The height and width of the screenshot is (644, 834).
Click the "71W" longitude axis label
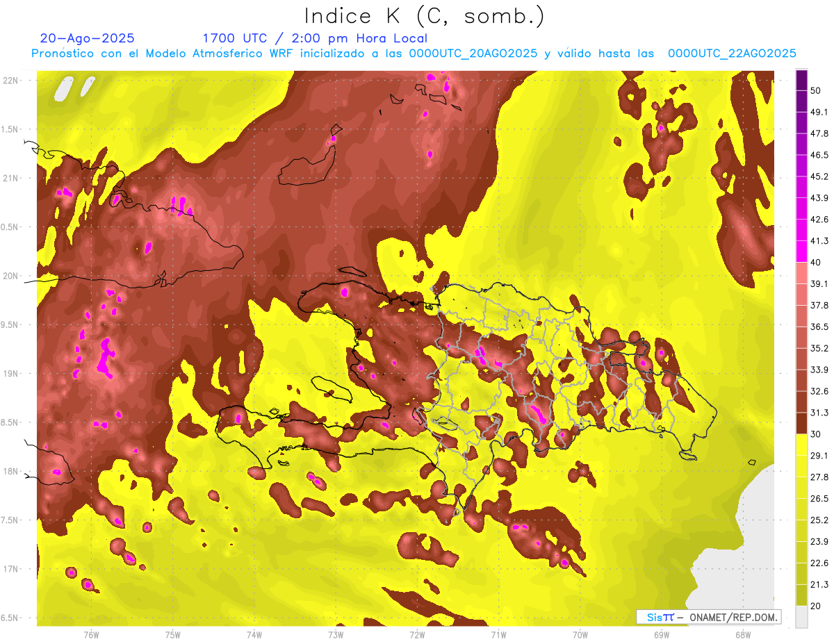(x=498, y=634)
